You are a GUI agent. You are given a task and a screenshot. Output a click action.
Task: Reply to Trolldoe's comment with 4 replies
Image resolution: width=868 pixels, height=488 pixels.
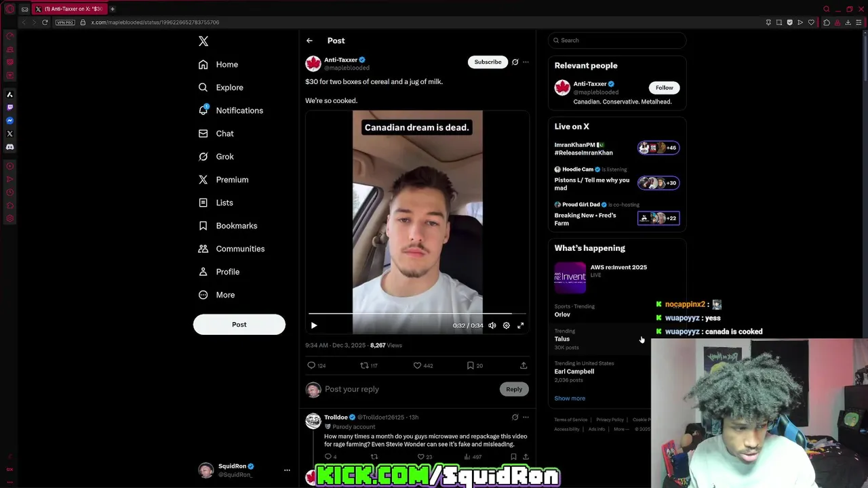pyautogui.click(x=328, y=457)
